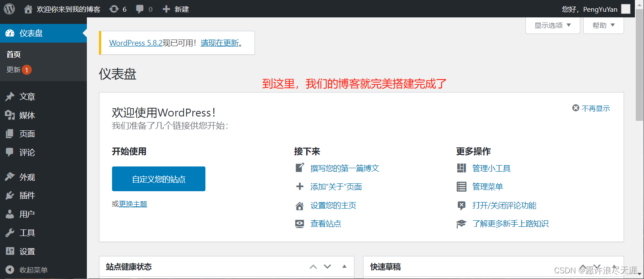The image size is (644, 279).
Task: Open the 媒体 media menu
Action: pos(43,115)
